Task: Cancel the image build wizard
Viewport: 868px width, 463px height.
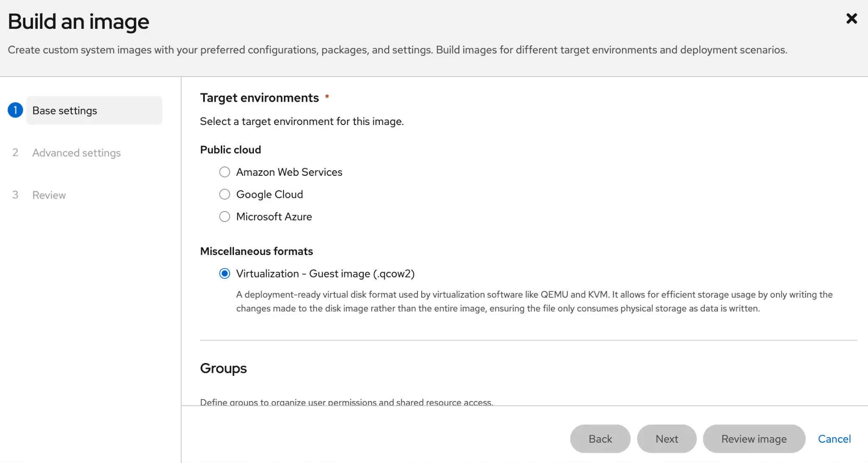Action: (x=834, y=439)
